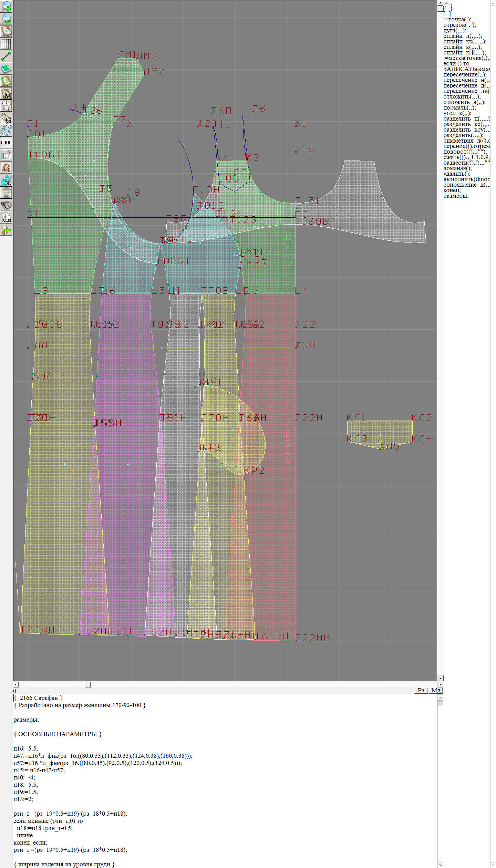Insert the 'отрезок( , );' command from list
The height and width of the screenshot is (868, 496).
tap(459, 25)
